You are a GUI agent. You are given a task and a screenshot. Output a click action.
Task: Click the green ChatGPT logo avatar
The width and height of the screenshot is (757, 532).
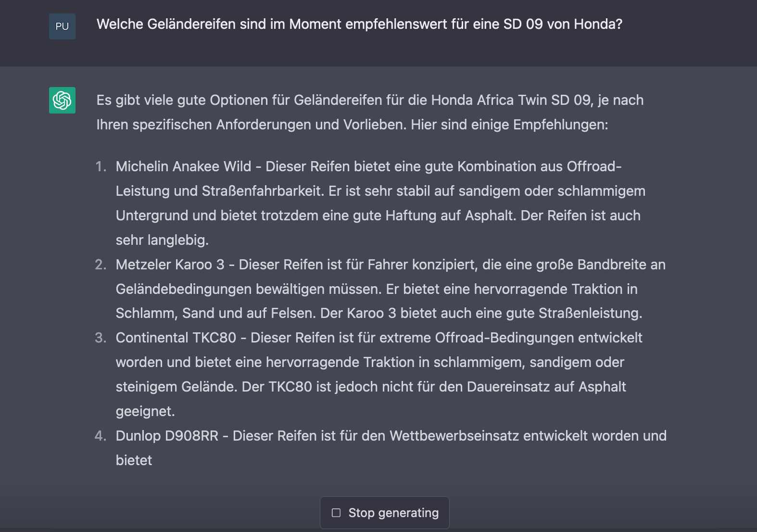tap(62, 100)
